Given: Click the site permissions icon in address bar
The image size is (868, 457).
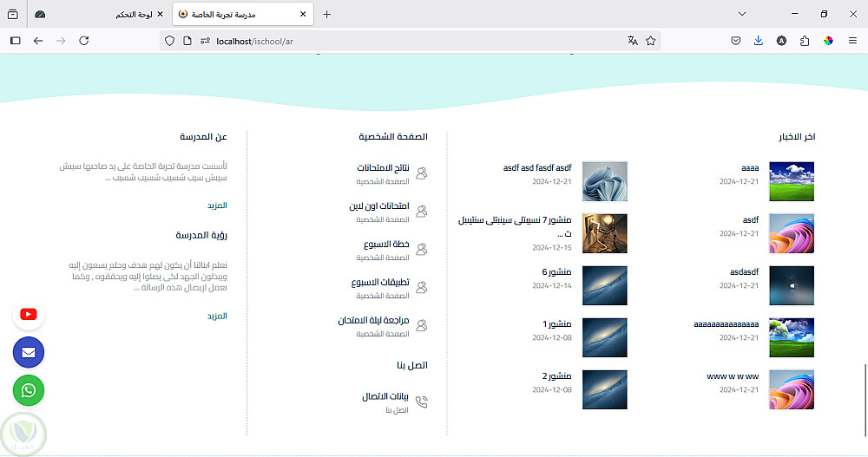Looking at the screenshot, I should [x=205, y=41].
